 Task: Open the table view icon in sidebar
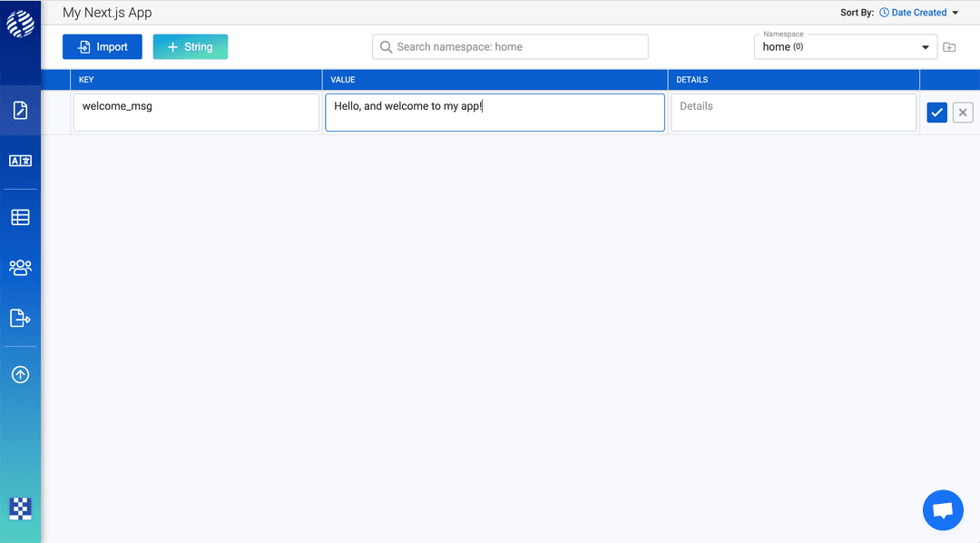pos(20,216)
